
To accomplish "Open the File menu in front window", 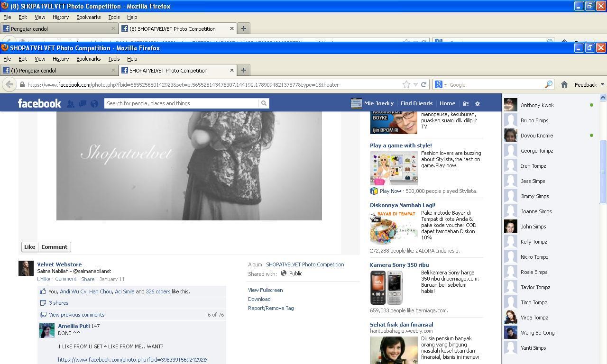I will point(7,59).
